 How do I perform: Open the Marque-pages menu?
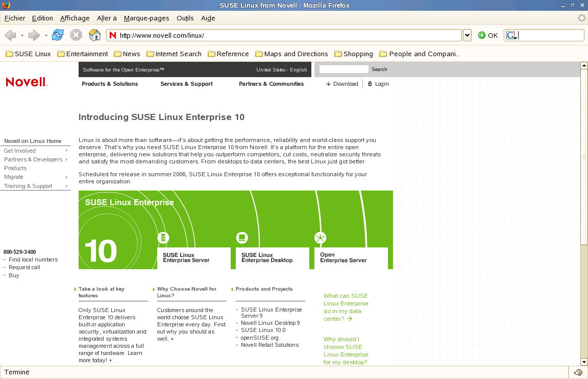pos(146,18)
